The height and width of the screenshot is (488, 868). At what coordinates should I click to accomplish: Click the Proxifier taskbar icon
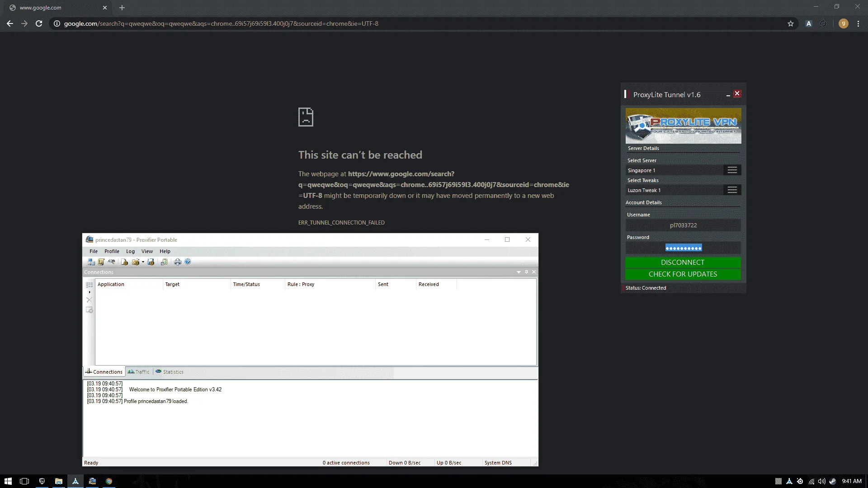(92, 481)
